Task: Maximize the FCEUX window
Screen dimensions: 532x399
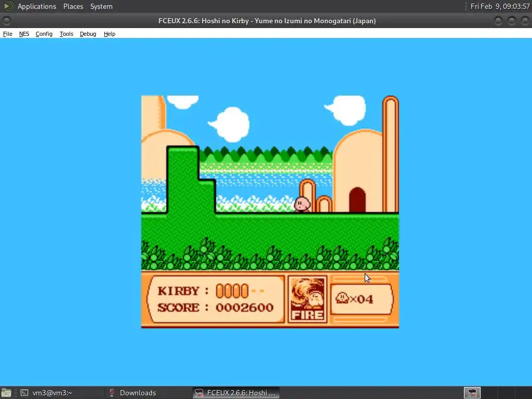Action: [512, 21]
